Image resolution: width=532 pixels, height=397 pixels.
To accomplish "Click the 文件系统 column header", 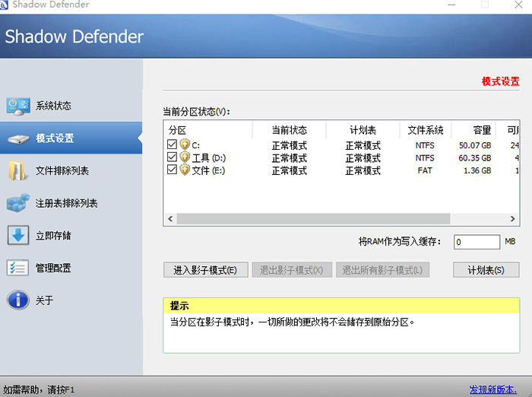I will [426, 130].
